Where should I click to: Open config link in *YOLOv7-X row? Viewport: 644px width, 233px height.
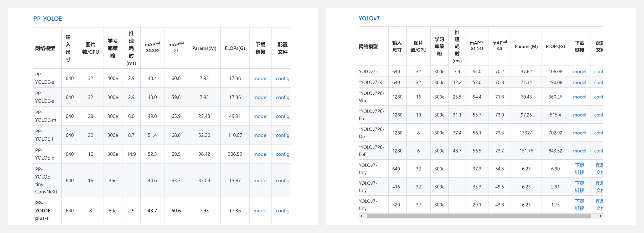[x=599, y=83]
